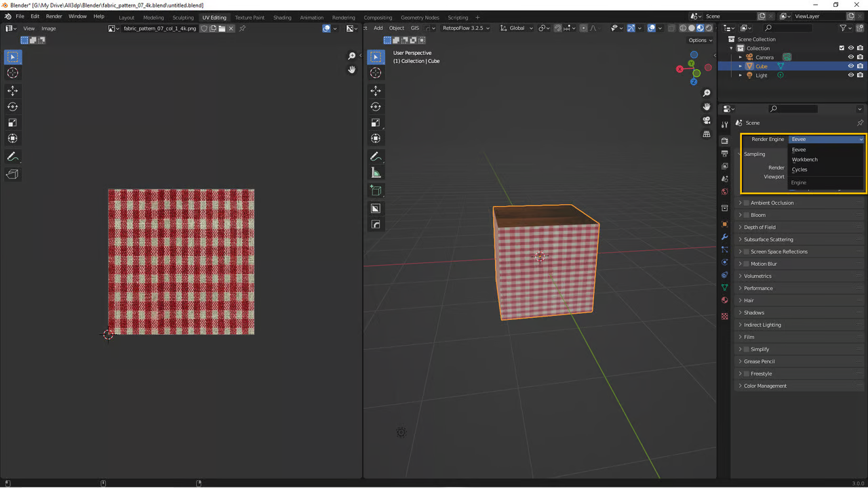Toggle camera view in viewport navigation
Image resolution: width=868 pixels, height=488 pixels.
point(707,120)
